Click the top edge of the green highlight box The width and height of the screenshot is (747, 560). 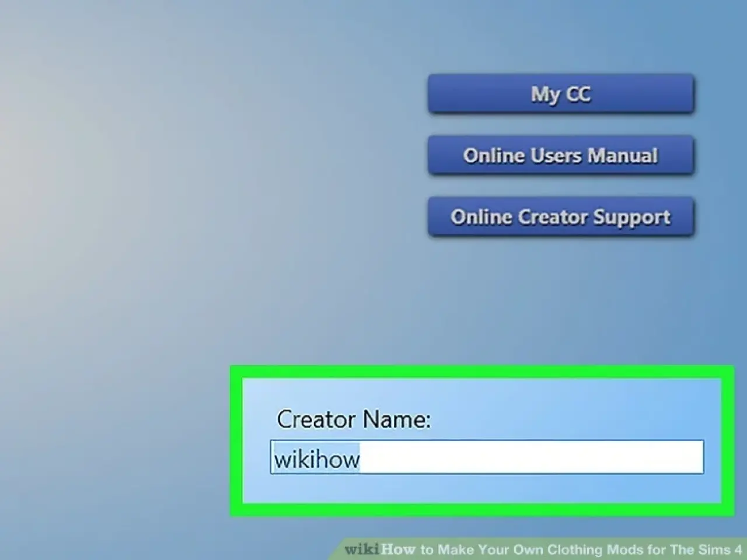481,372
